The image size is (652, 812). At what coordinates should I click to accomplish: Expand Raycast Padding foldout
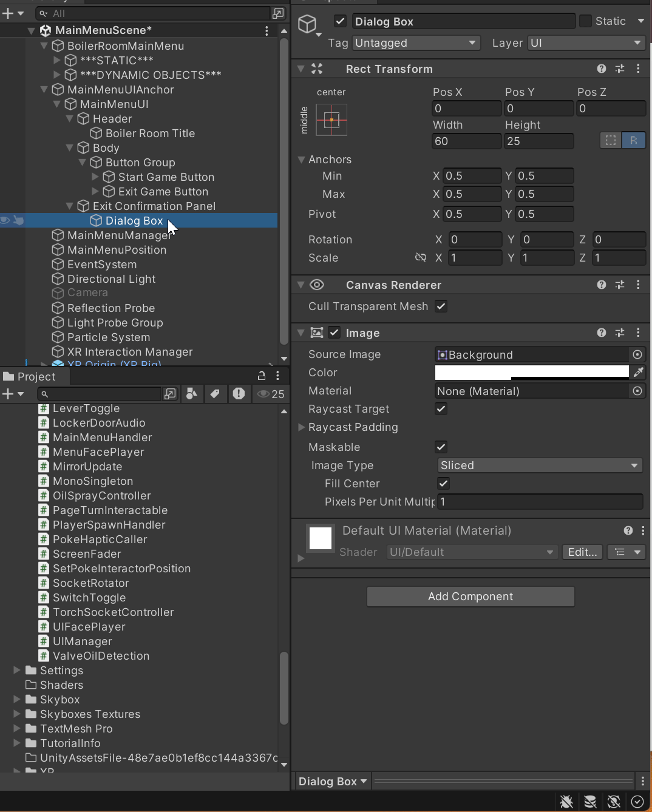click(301, 427)
